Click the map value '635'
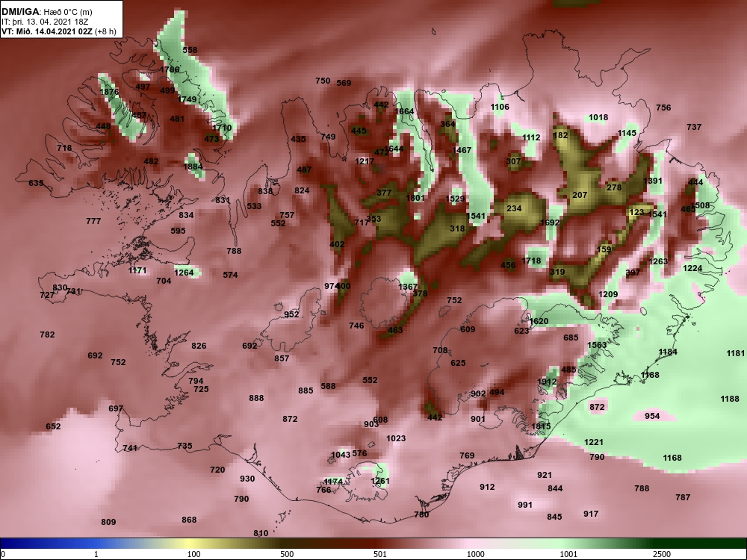Screen dimensions: 747x560 (36, 183)
